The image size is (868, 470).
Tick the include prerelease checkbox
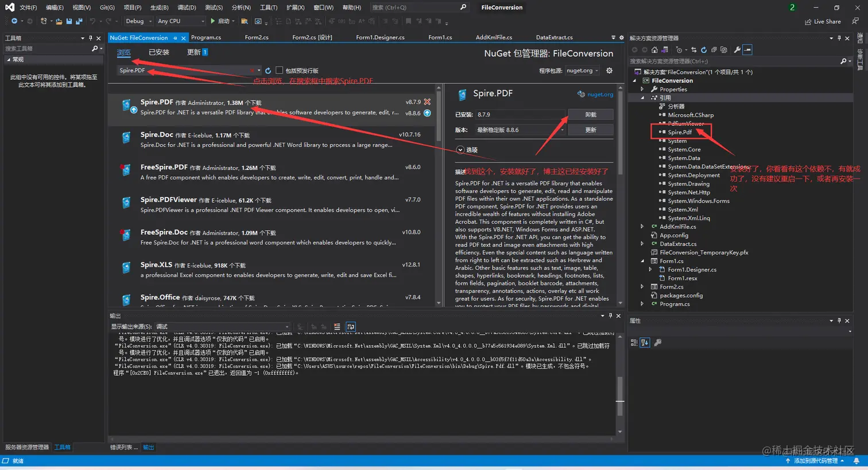point(280,71)
